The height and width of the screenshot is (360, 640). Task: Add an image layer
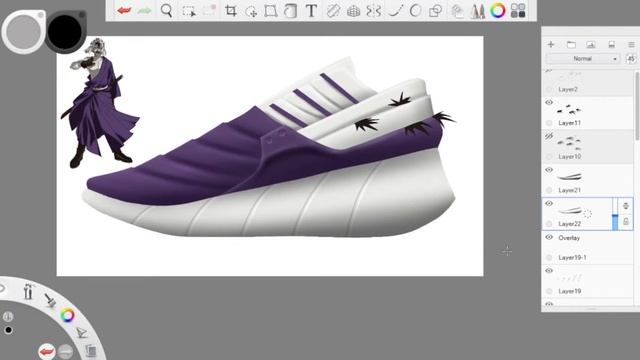click(591, 44)
